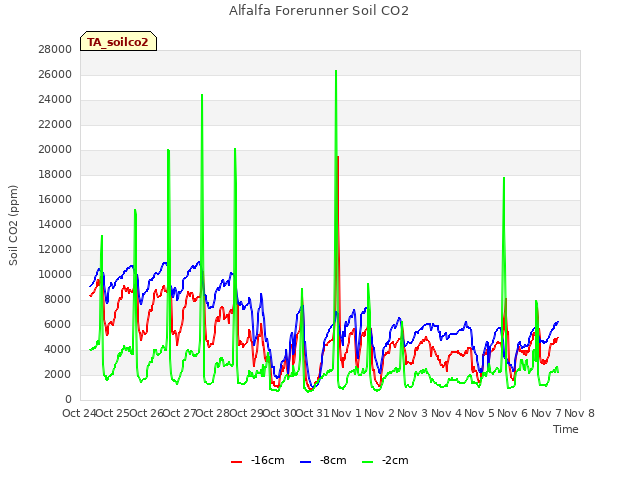Click the Nov 3 x-axis date label
This screenshot has height=480, width=640.
[x=413, y=413]
